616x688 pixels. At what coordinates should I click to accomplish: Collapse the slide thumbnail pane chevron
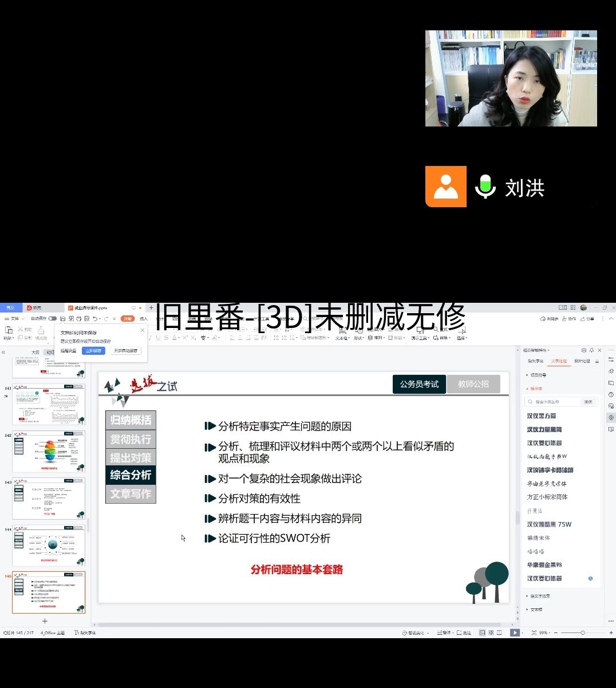tap(3, 353)
